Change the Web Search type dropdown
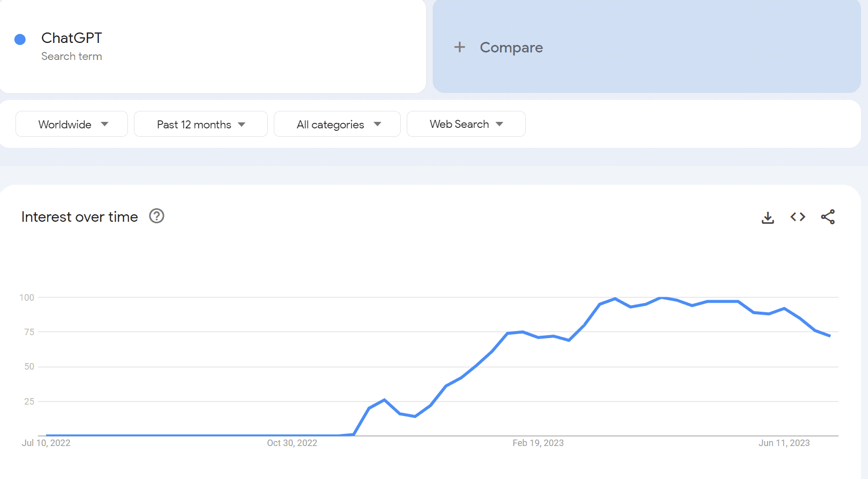 coord(466,124)
